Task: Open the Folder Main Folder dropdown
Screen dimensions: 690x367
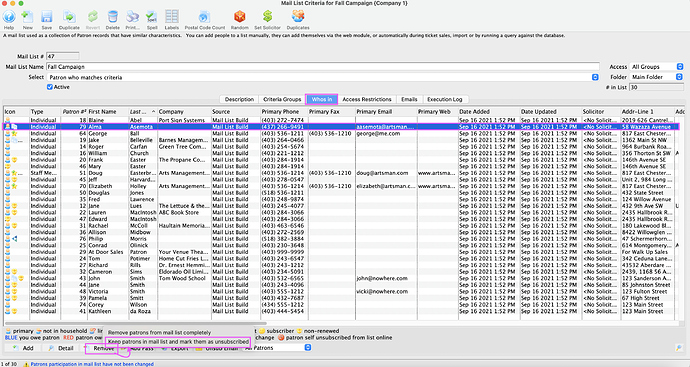Action: click(656, 77)
